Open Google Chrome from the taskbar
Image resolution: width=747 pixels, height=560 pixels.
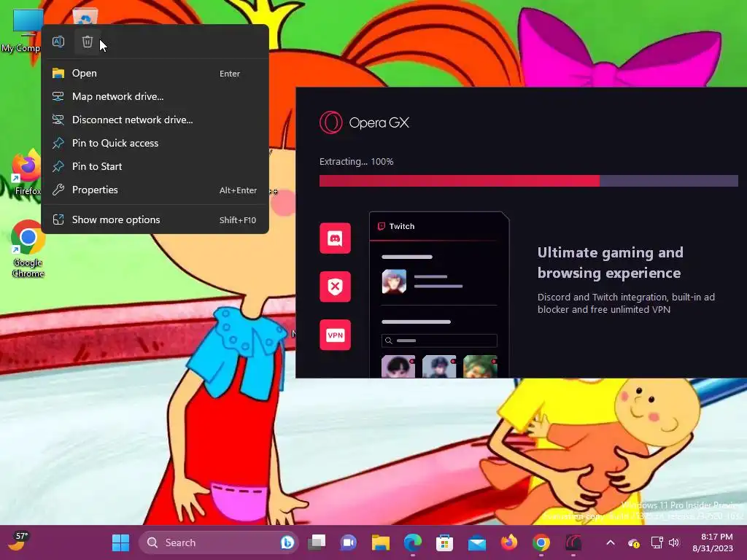coord(541,542)
